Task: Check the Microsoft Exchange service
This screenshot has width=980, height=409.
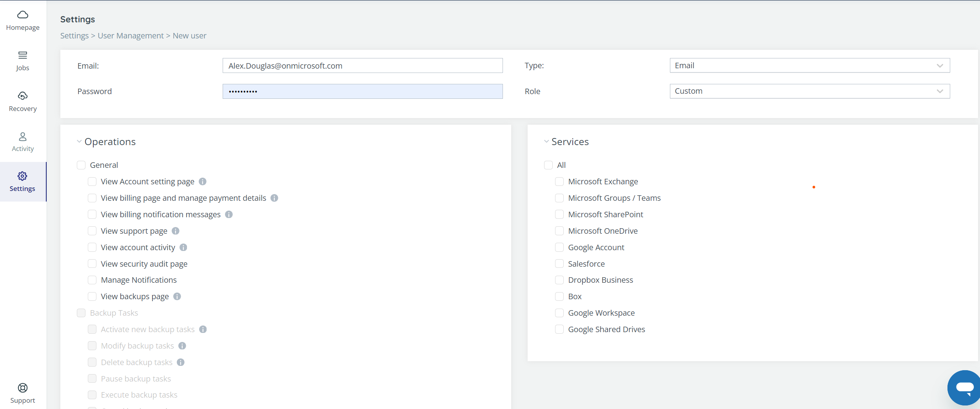Action: (x=559, y=182)
